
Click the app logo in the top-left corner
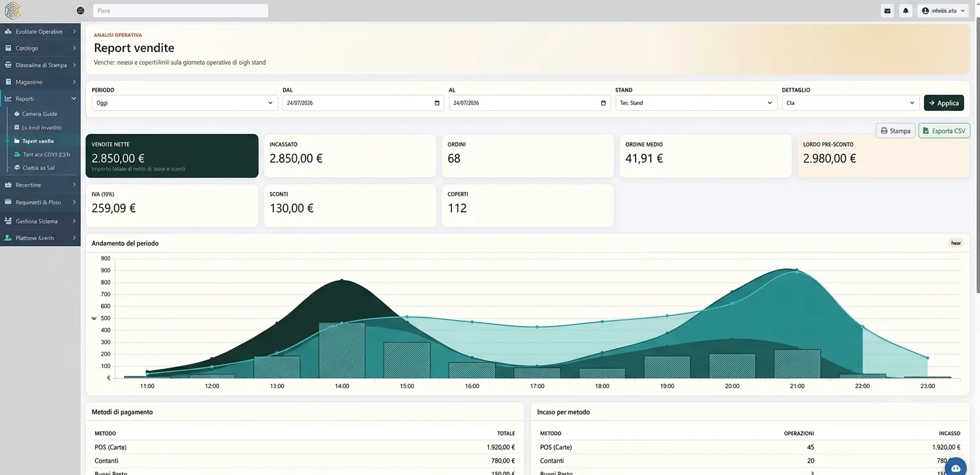click(13, 11)
